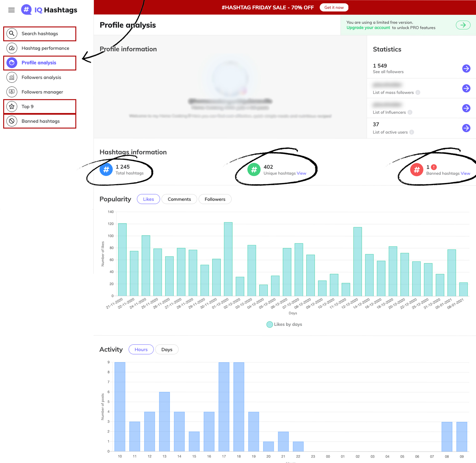
Task: Click the Followers analysis chart icon
Action: [12, 77]
